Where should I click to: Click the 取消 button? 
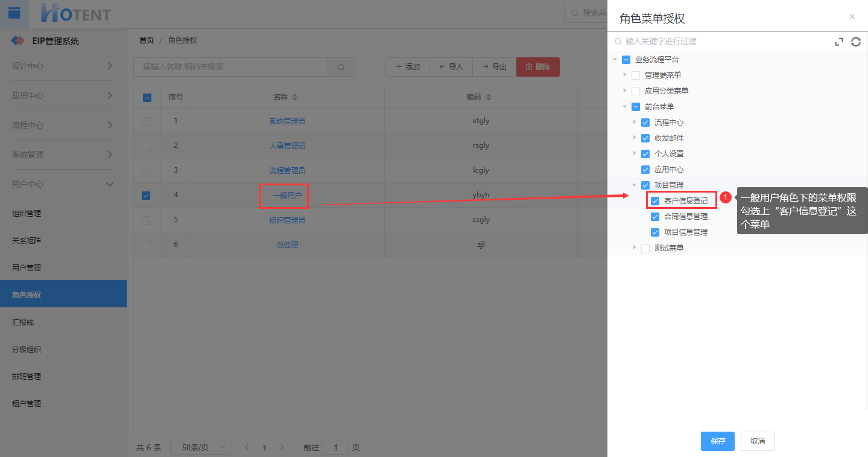click(x=757, y=441)
